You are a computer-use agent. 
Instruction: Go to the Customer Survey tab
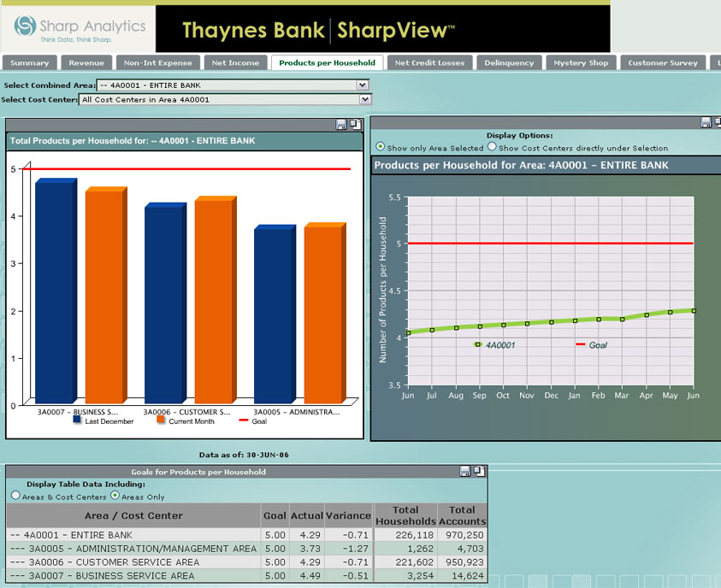662,62
